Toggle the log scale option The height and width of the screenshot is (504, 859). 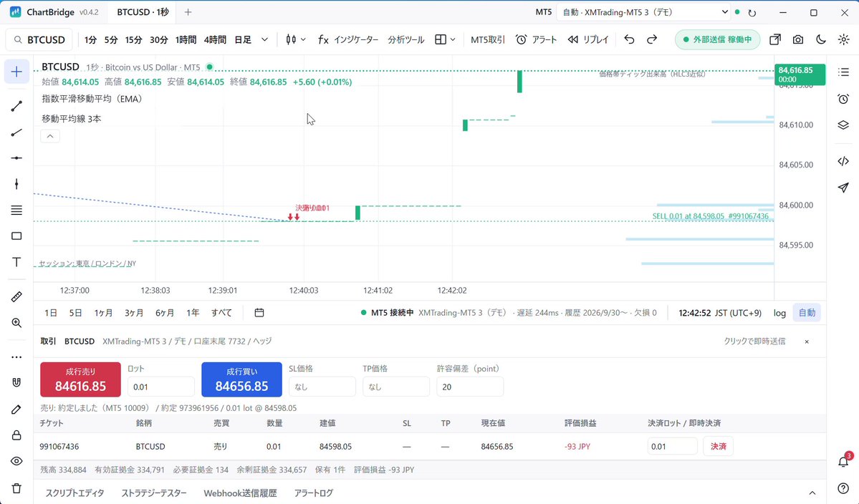click(x=779, y=313)
